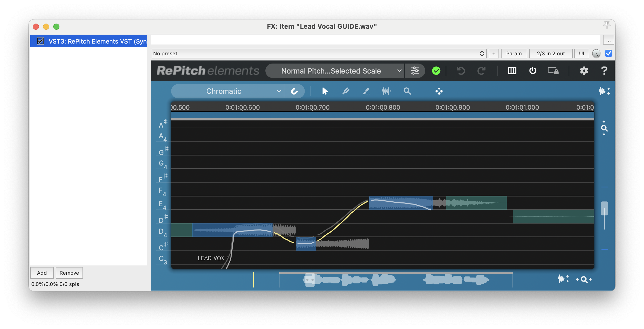Select the line draw pencil tool
The image size is (644, 329).
(x=366, y=91)
